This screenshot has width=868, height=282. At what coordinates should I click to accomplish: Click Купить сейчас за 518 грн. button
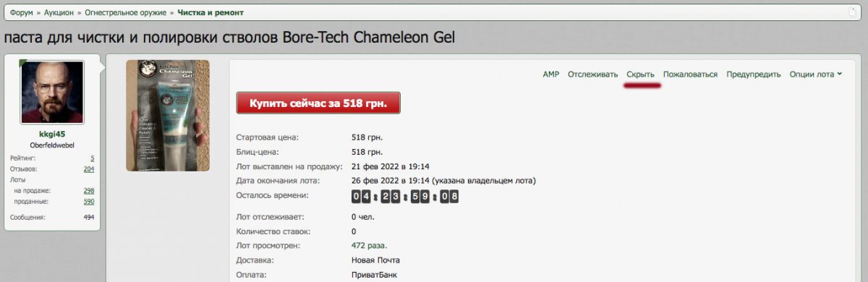pos(318,103)
